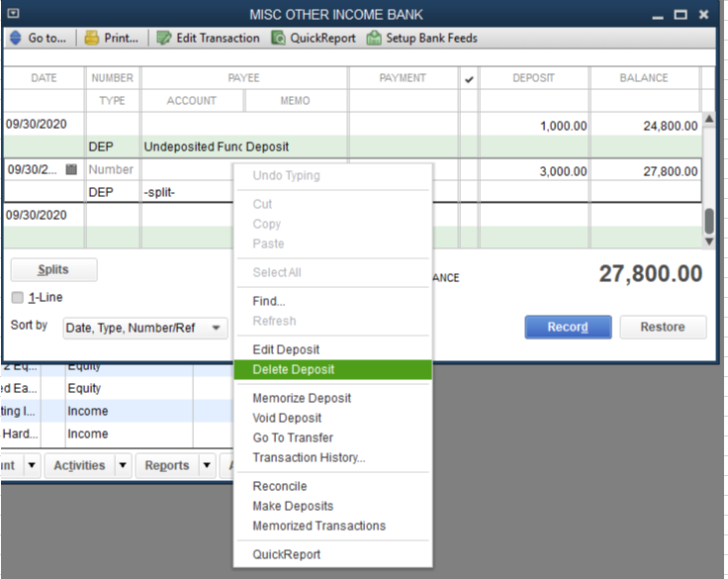Screen dimensions: 728x579
Task: Click the Reports button in chart of accounts
Action: point(167,465)
